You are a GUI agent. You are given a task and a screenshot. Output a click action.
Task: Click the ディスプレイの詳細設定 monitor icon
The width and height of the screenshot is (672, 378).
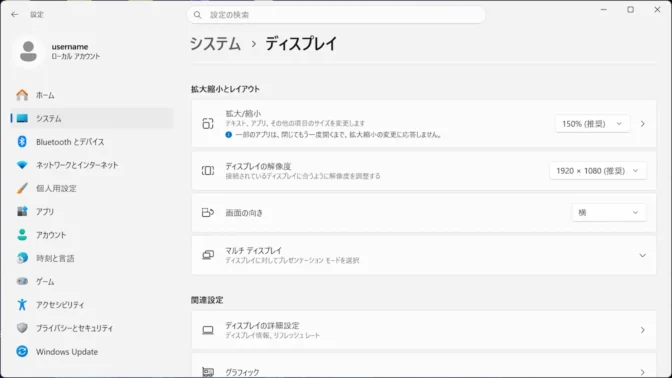pyautogui.click(x=208, y=330)
